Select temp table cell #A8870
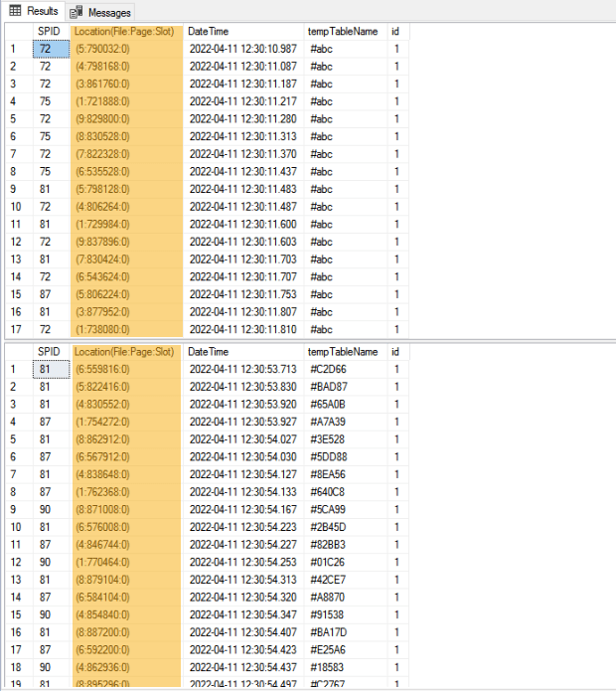This screenshot has width=616, height=691. 345,598
